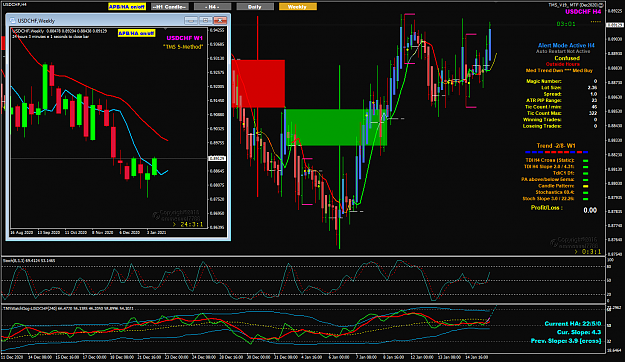This screenshot has height=362, width=625.
Task: Click the USDCHF,Weekly window title text
Action: click(36, 21)
